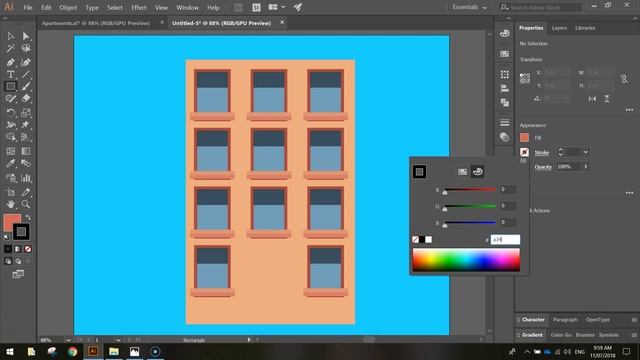640x360 pixels.
Task: Select the Gradient tool
Action: point(26,151)
